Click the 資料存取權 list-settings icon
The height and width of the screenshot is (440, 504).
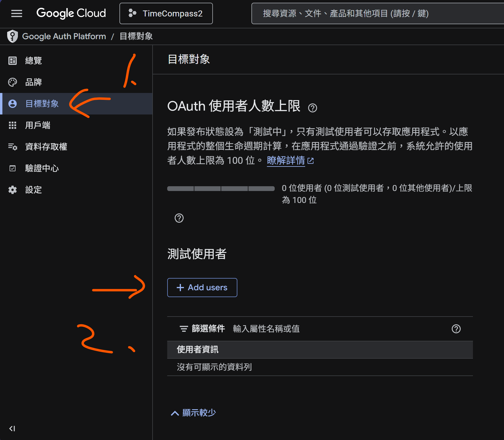[13, 147]
